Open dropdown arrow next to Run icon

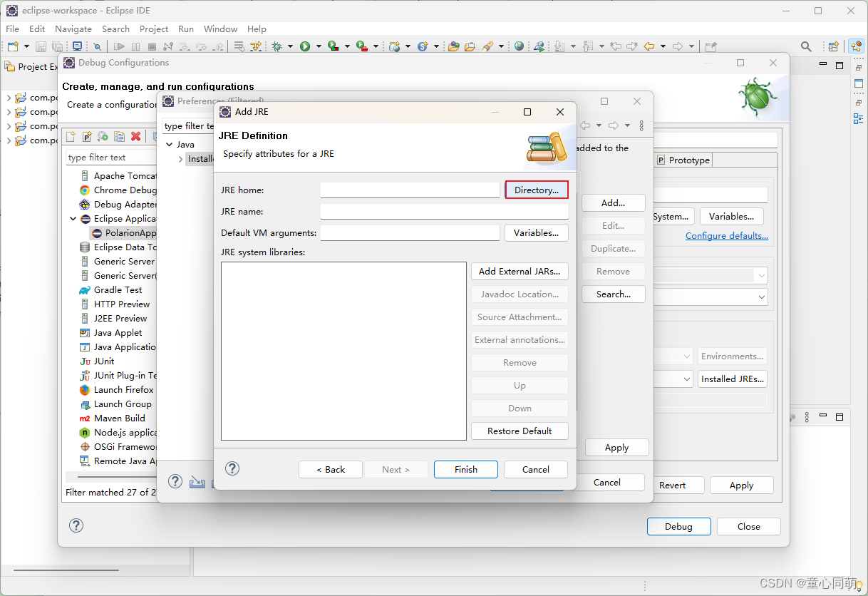pyautogui.click(x=319, y=46)
